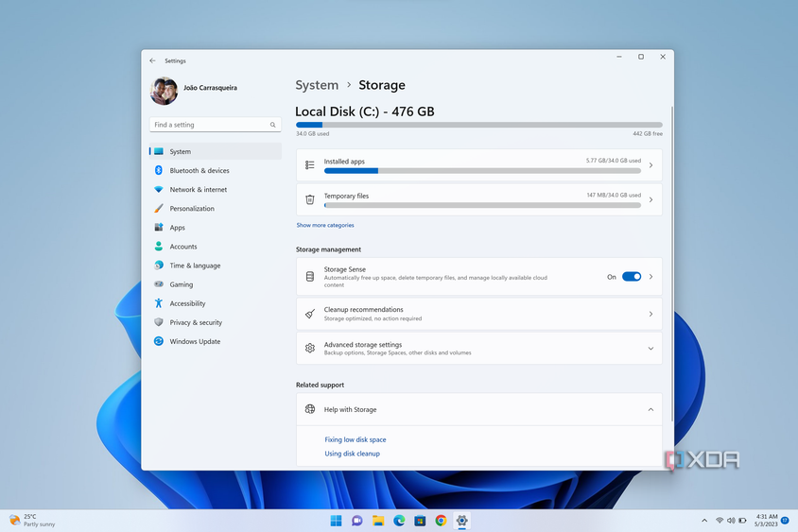Open Bluetooth & devices settings
Screen dimensions: 798x532
(215, 170)
